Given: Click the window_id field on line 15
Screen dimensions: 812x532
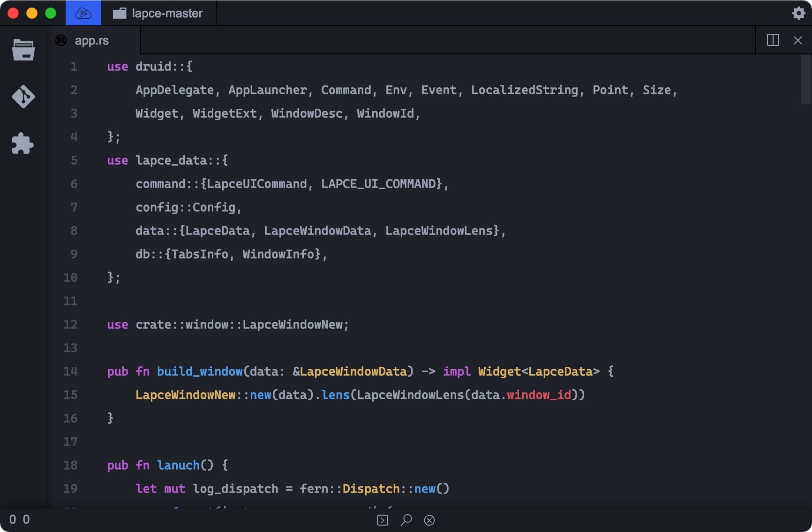Looking at the screenshot, I should 539,395.
